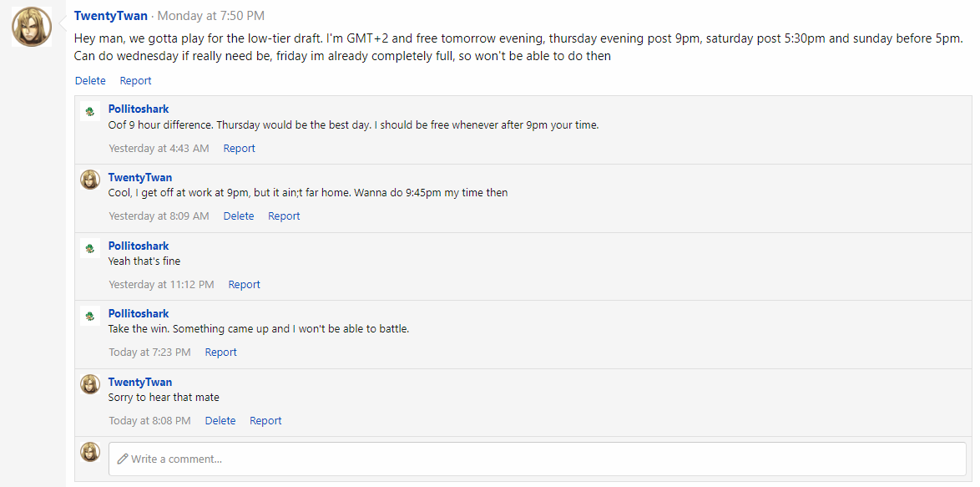Click the pencil icon in the comment box
Image resolution: width=980 pixels, height=487 pixels.
(x=123, y=459)
